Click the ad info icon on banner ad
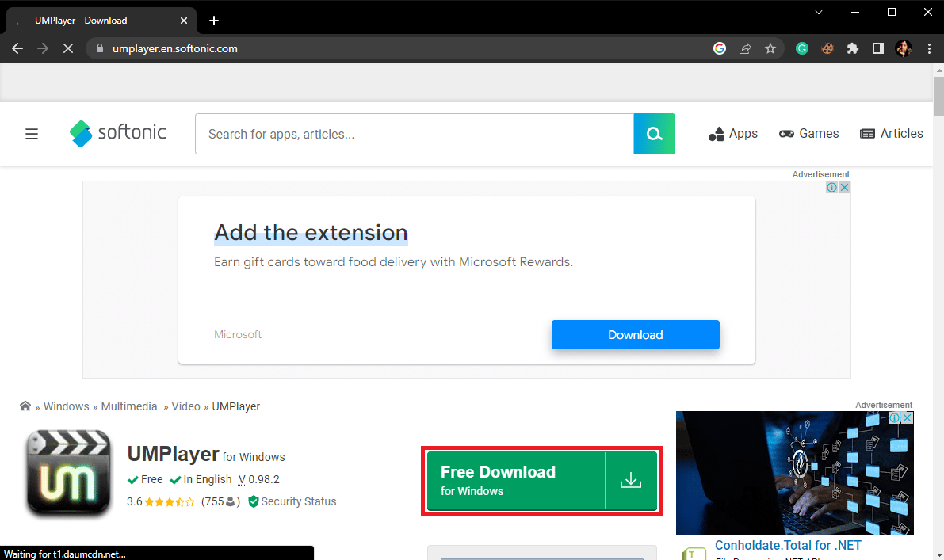Screen dimensions: 944x560 [831, 187]
